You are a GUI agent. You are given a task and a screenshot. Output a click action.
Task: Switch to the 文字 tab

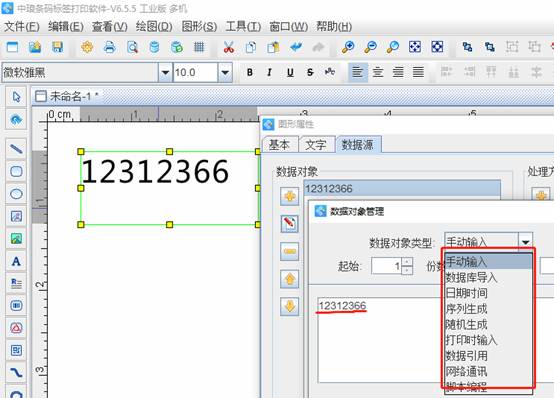pos(316,145)
